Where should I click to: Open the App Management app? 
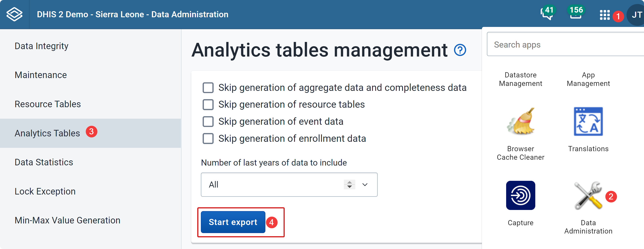pyautogui.click(x=588, y=79)
